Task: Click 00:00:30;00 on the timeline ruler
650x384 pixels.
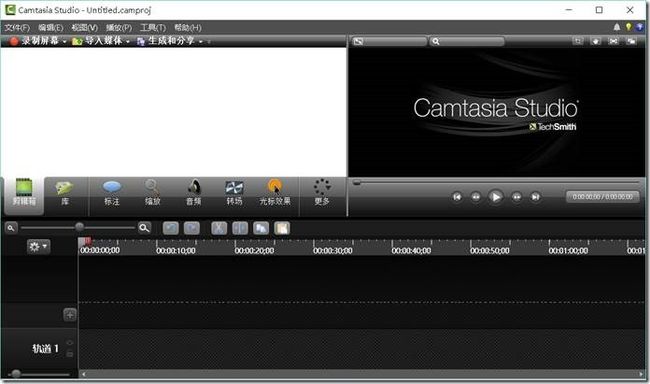Action: [333, 251]
